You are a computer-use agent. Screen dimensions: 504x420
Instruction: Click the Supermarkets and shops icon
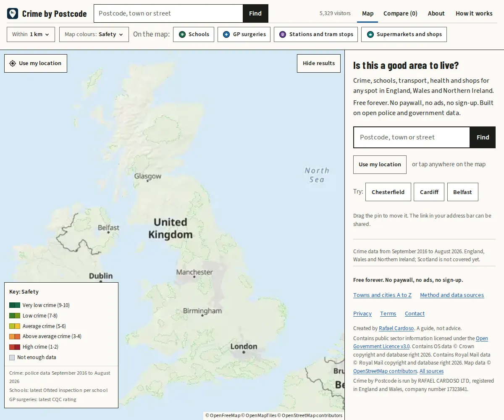pyautogui.click(x=370, y=34)
